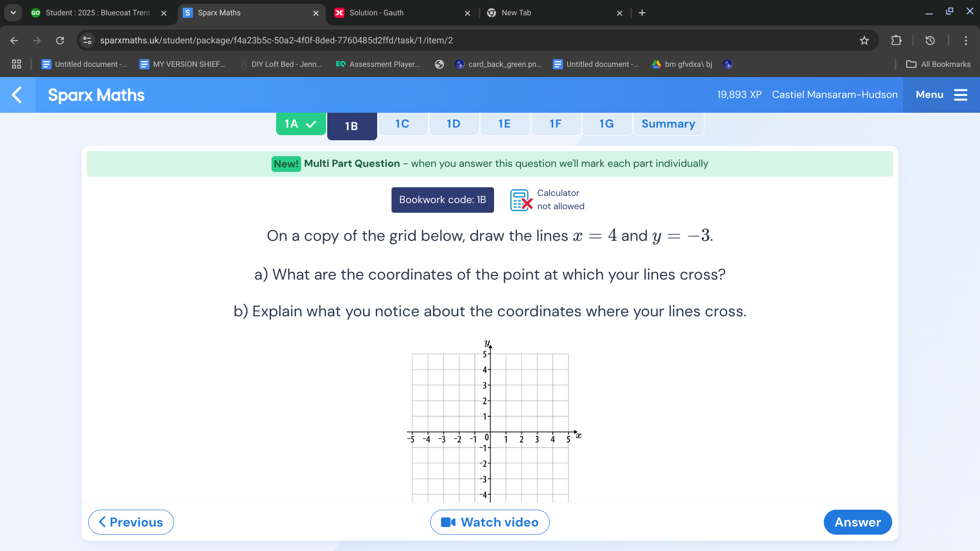Click the Watch video button
The height and width of the screenshot is (551, 980).
point(490,522)
